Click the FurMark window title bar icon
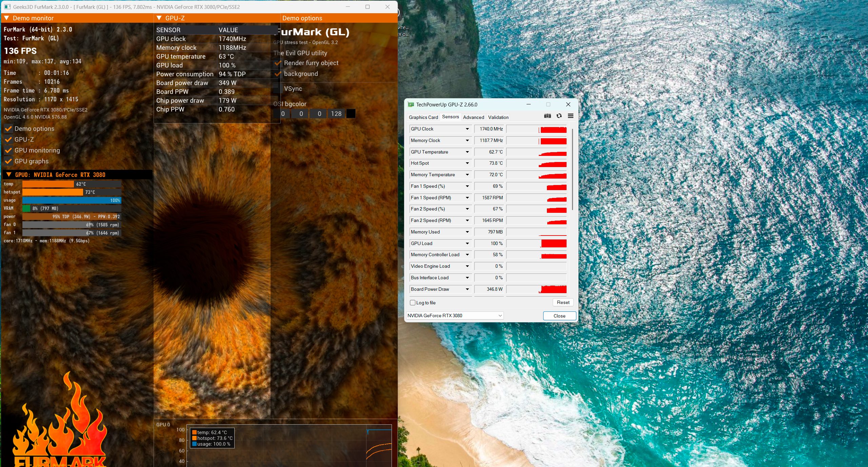 7,7
